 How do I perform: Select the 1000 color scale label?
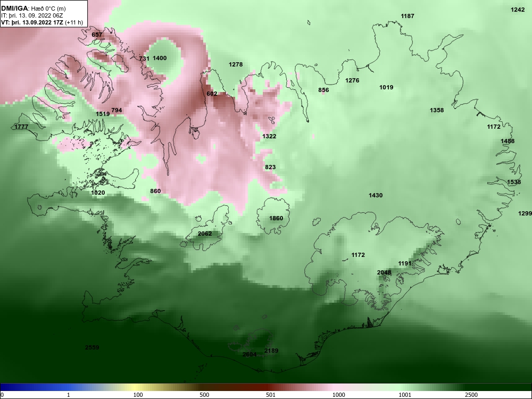click(x=338, y=395)
